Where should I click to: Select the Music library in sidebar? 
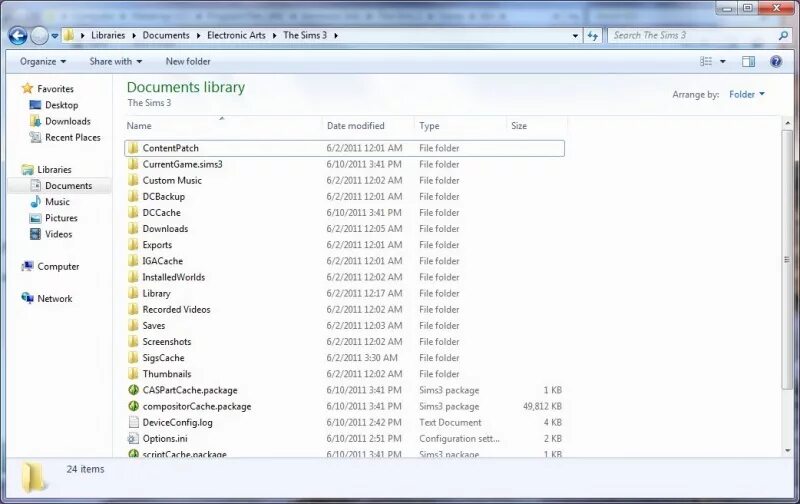[x=57, y=202]
